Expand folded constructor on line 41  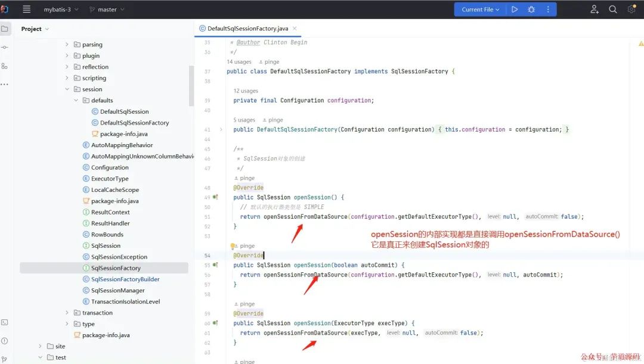[221, 129]
